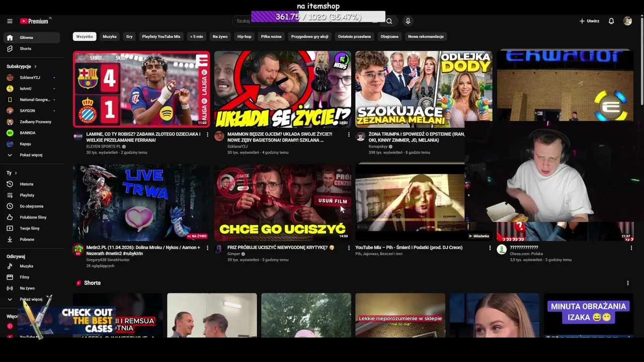The height and width of the screenshot is (362, 644).
Task: Open options menu for MAMMON video
Action: tap(349, 135)
